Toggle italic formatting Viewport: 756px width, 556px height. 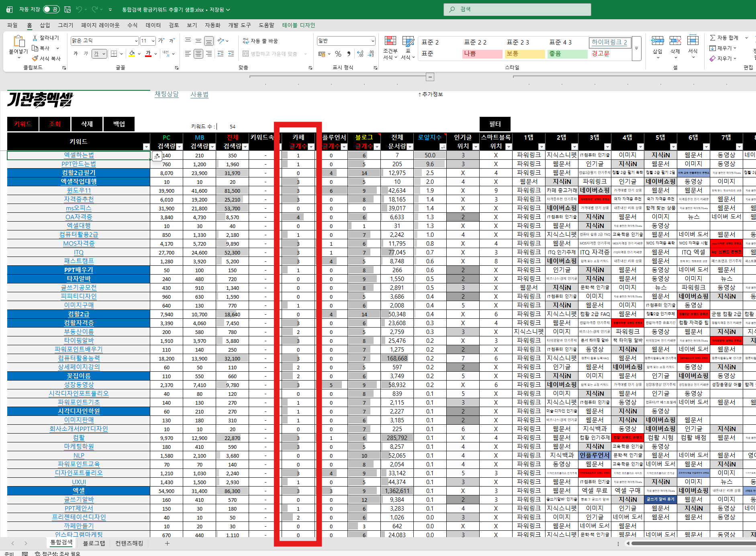pos(86,54)
